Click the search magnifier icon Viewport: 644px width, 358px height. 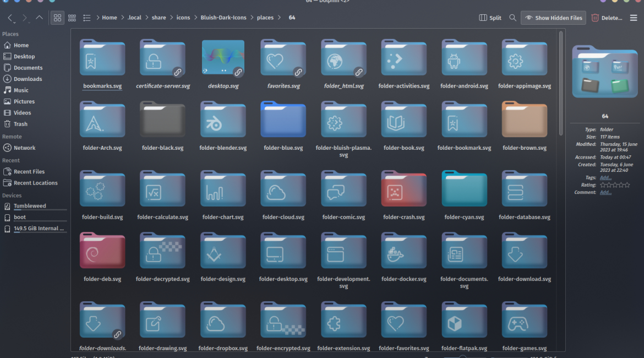click(512, 18)
